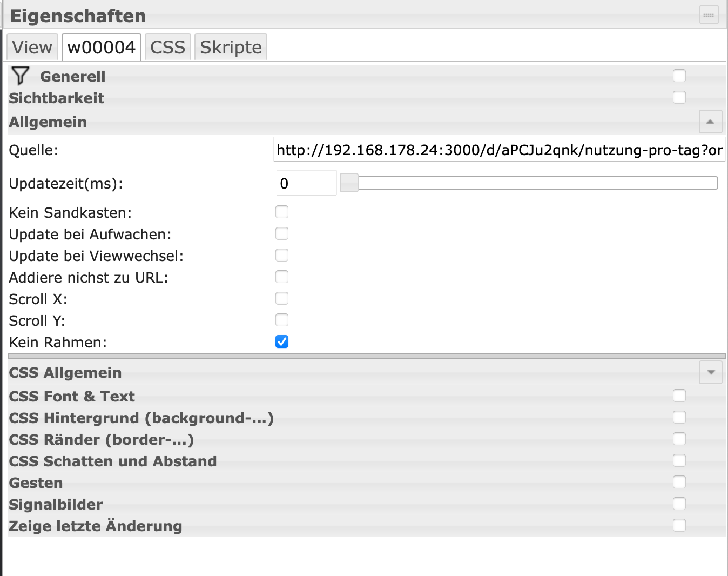Click the CSS Allgemein heading text

[x=65, y=373]
